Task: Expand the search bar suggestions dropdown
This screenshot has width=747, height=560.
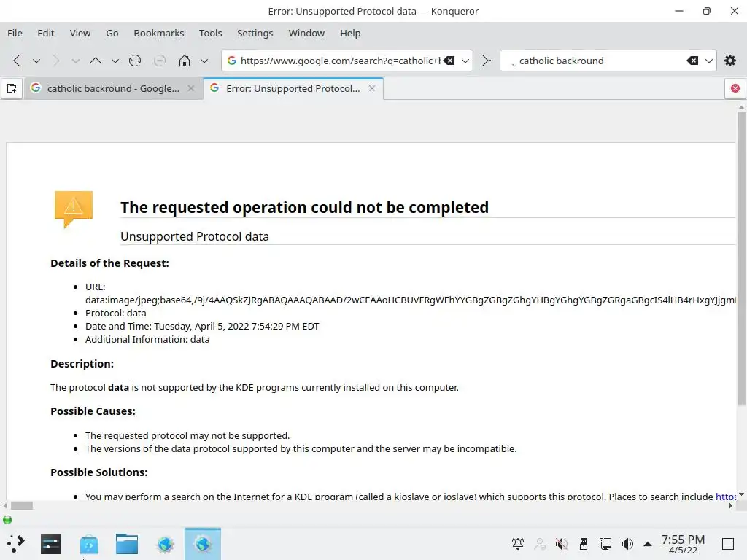Action: tap(709, 61)
